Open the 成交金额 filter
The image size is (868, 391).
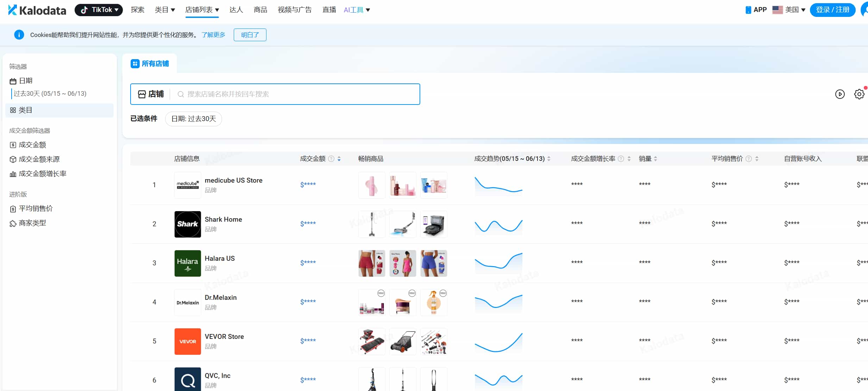[28, 145]
